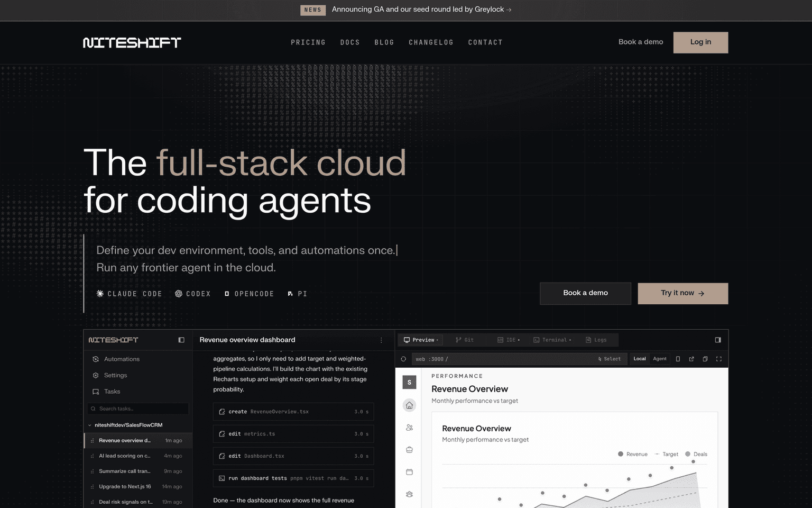Image resolution: width=812 pixels, height=508 pixels.
Task: Click the Tasks icon in sidebar
Action: pyautogui.click(x=96, y=392)
